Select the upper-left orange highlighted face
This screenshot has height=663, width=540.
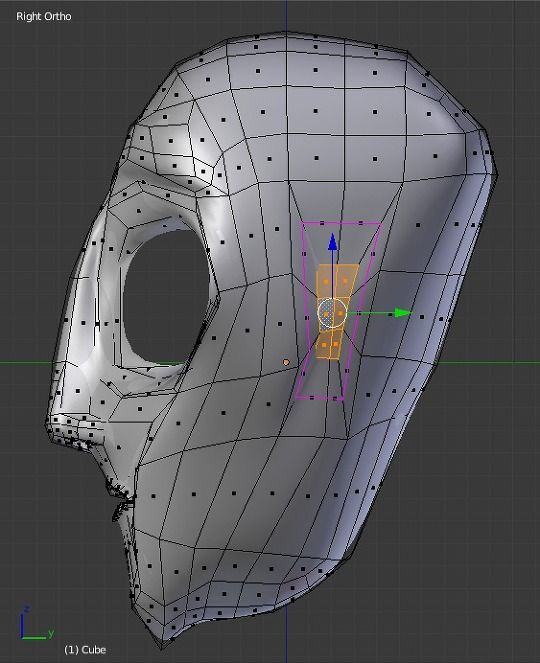[x=326, y=281]
